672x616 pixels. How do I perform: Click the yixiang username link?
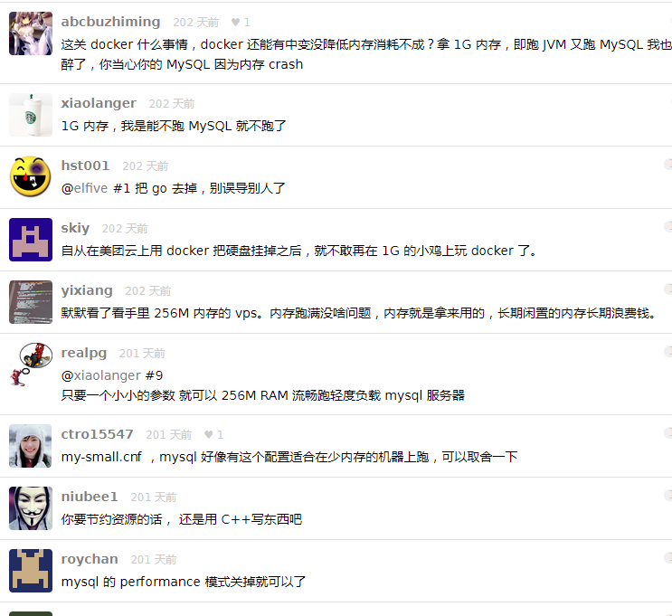coord(87,290)
